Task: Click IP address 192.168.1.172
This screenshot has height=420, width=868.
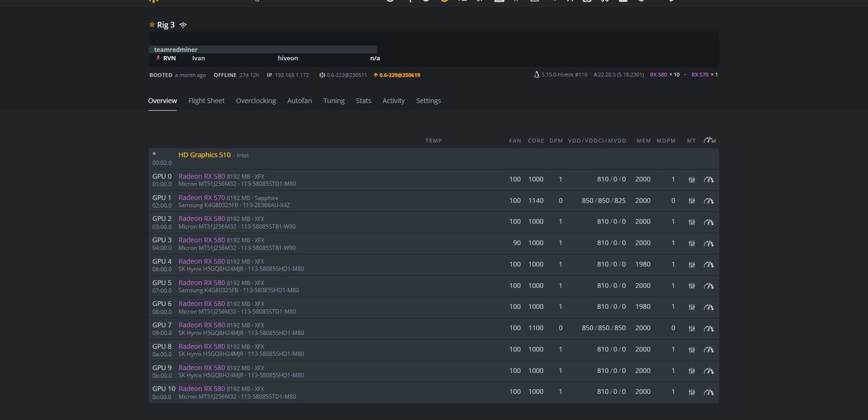Action: click(291, 75)
